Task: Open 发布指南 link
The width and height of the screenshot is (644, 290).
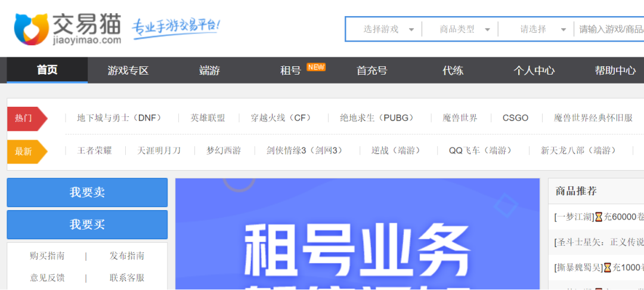Action: (127, 256)
